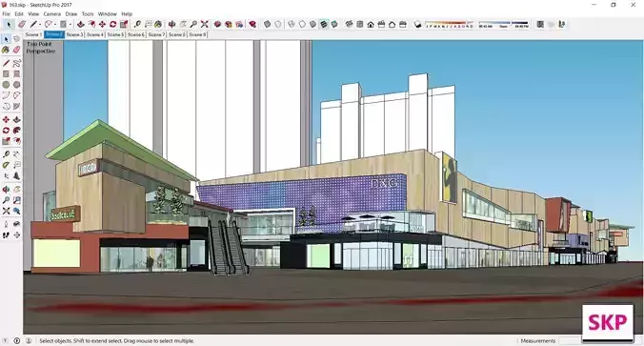Click the 'Two Point Perspective' viewport label
644x346 pixels.
click(40, 48)
